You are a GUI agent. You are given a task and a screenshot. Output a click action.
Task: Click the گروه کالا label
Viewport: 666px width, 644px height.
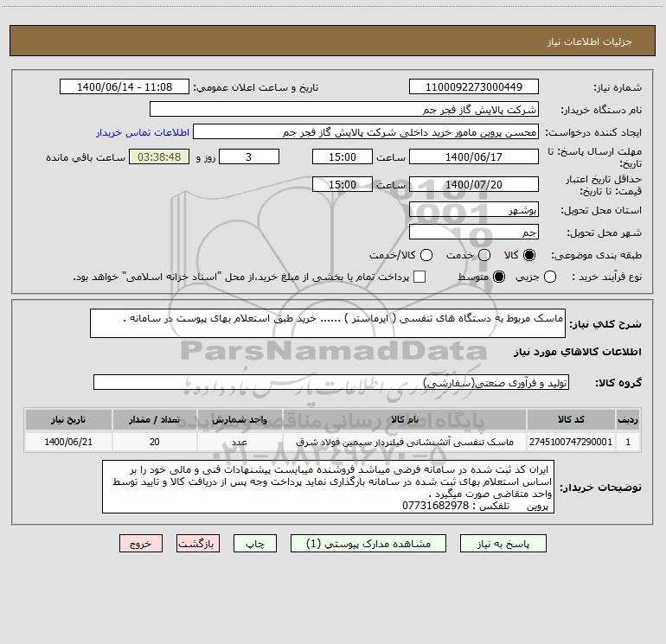[x=618, y=382]
